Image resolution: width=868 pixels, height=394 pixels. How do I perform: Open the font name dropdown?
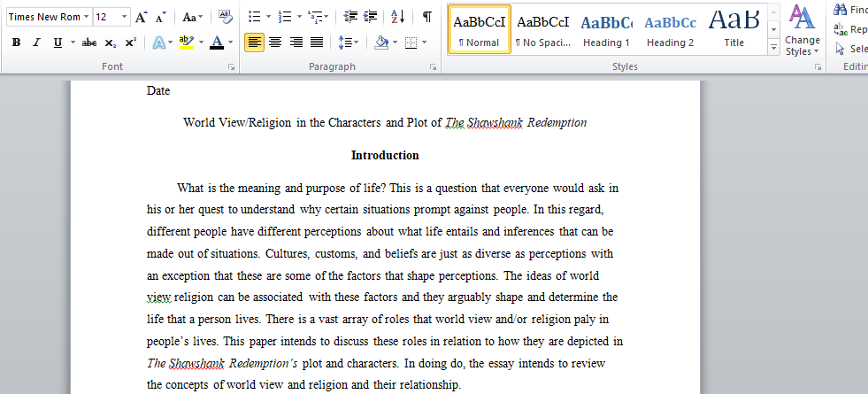[x=87, y=17]
